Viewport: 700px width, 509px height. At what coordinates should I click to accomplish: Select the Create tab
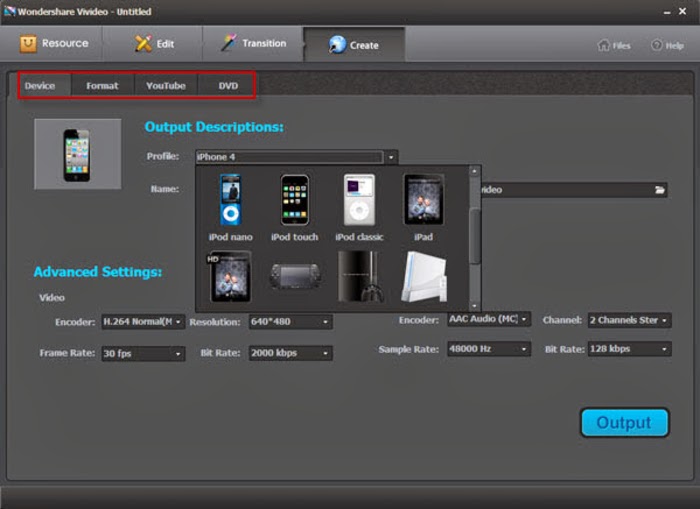point(354,45)
